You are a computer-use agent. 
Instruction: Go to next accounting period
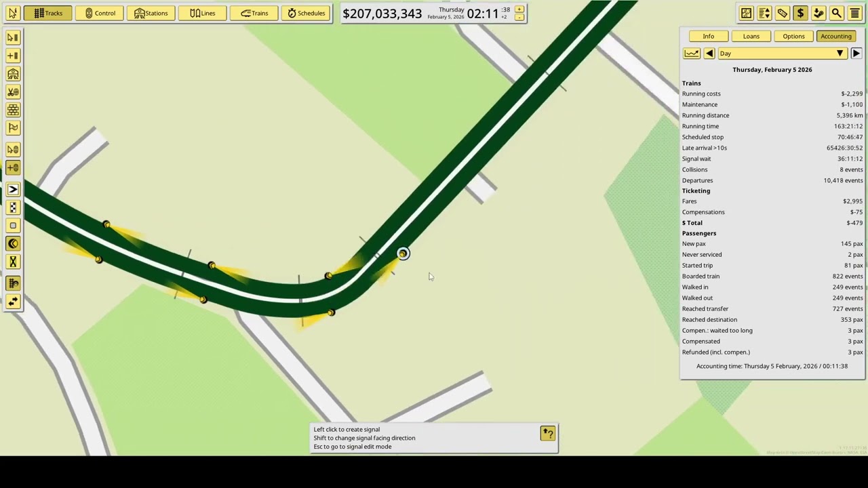coord(856,54)
